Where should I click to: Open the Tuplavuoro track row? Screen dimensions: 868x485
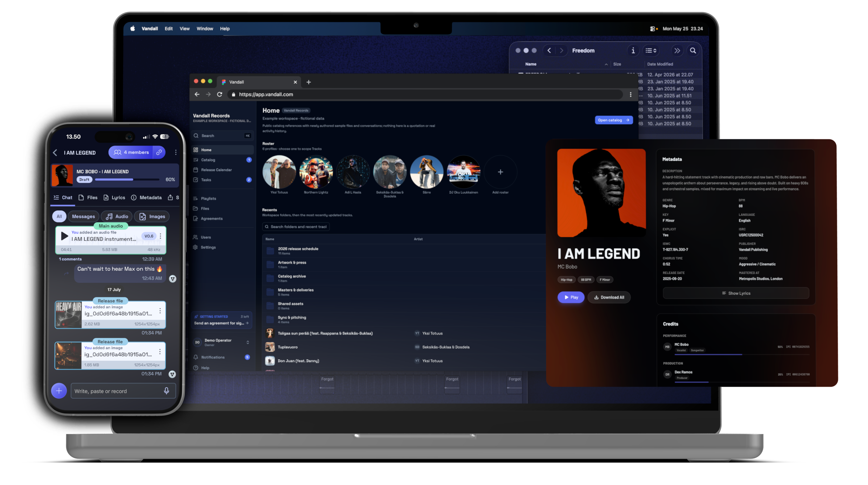point(404,347)
